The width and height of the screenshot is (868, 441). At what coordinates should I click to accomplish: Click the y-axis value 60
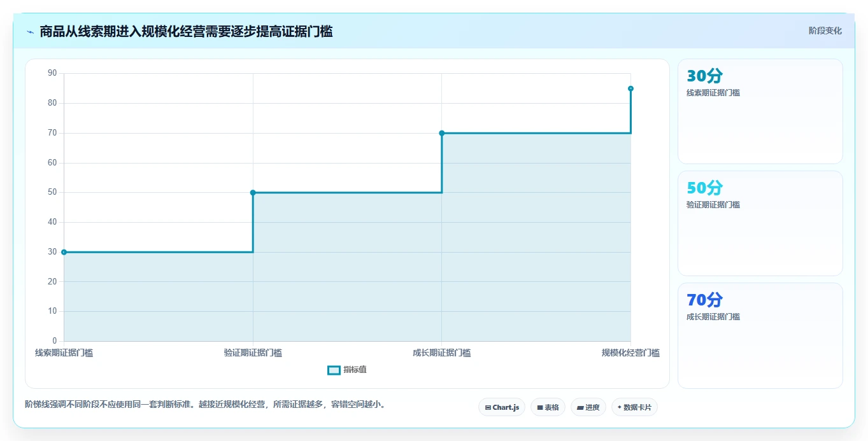[x=52, y=163]
